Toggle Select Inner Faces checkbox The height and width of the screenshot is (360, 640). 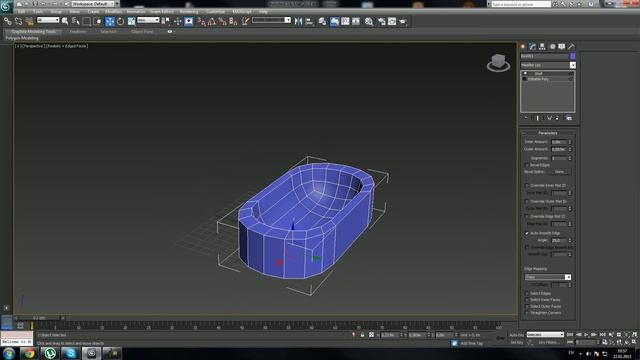[x=527, y=300]
